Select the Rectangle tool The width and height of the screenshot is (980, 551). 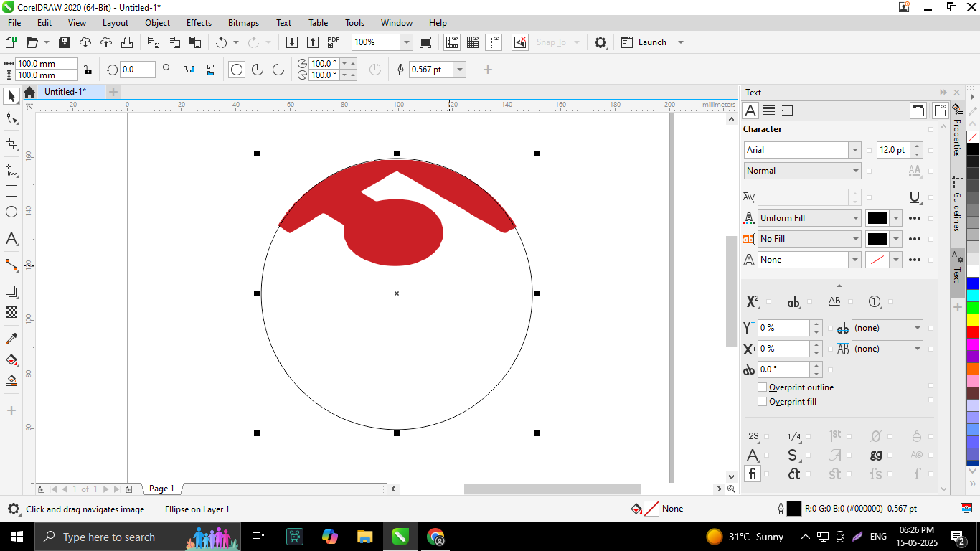click(11, 191)
